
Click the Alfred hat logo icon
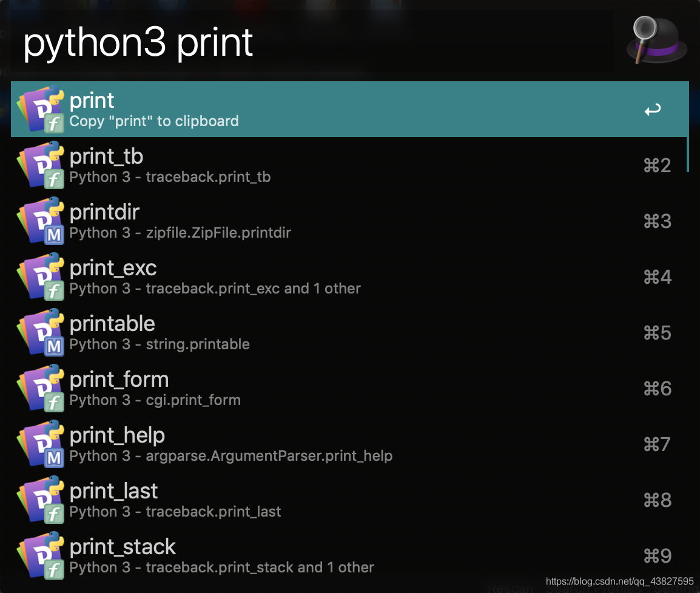657,40
